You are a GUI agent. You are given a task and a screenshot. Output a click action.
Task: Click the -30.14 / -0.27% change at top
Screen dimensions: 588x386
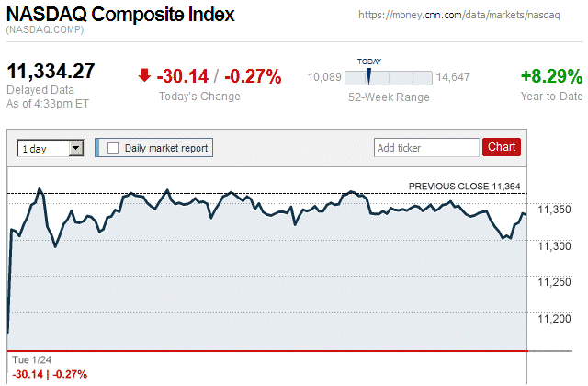click(x=219, y=76)
